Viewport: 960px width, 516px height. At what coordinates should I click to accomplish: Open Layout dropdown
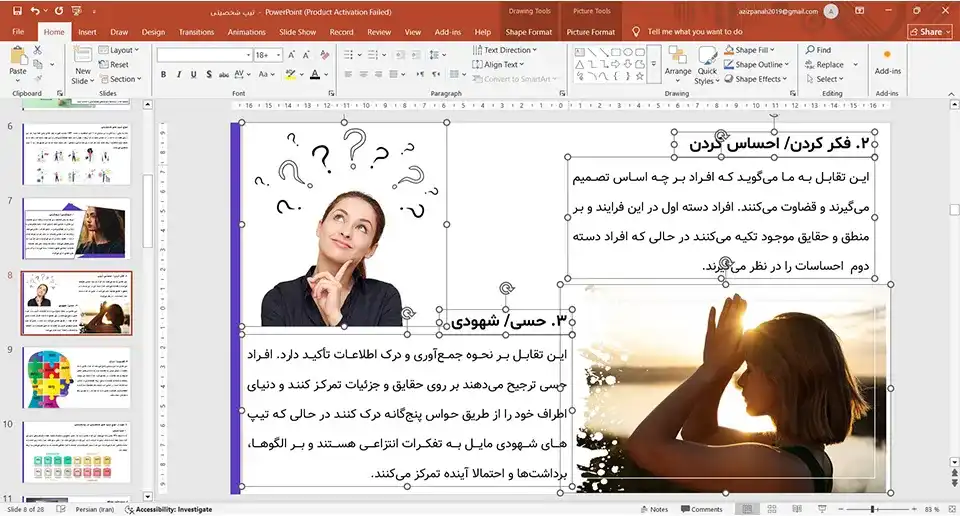point(119,50)
